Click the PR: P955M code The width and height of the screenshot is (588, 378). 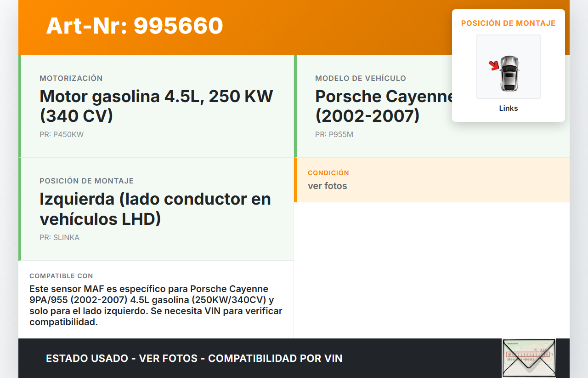tap(334, 135)
